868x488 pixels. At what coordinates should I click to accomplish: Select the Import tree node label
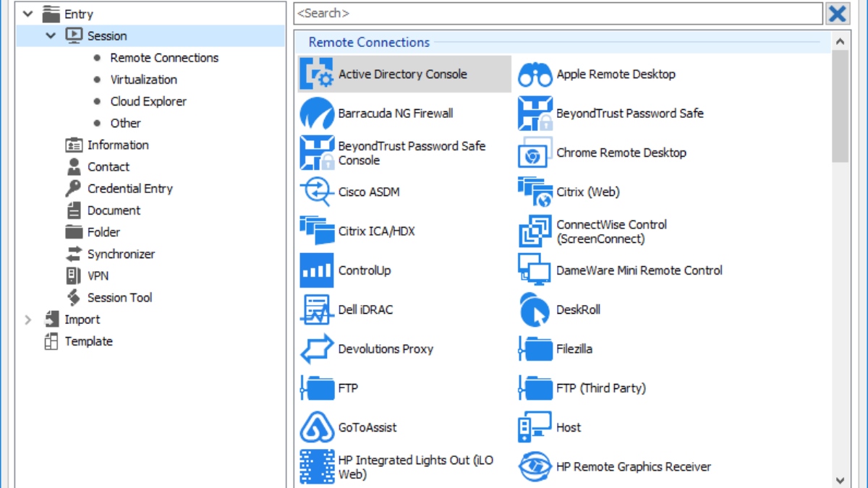coord(82,320)
